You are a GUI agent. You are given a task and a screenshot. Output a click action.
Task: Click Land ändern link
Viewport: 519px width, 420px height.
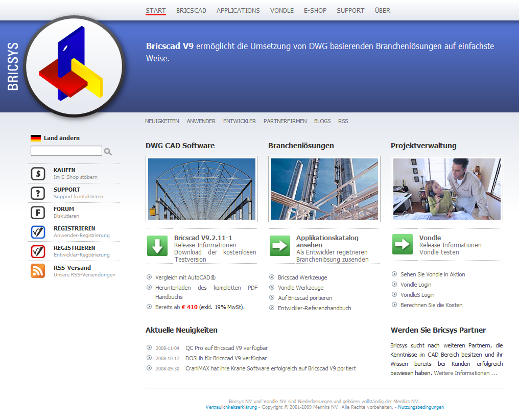point(62,138)
